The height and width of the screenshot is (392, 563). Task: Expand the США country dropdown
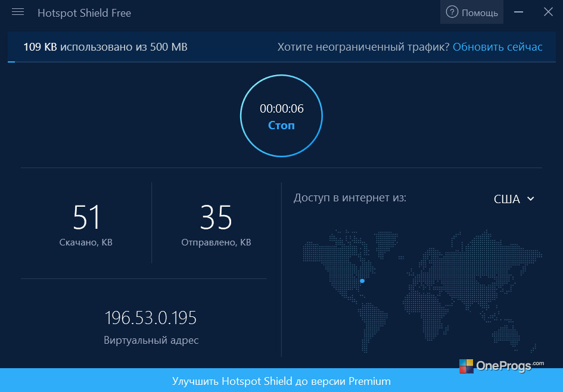click(x=514, y=199)
